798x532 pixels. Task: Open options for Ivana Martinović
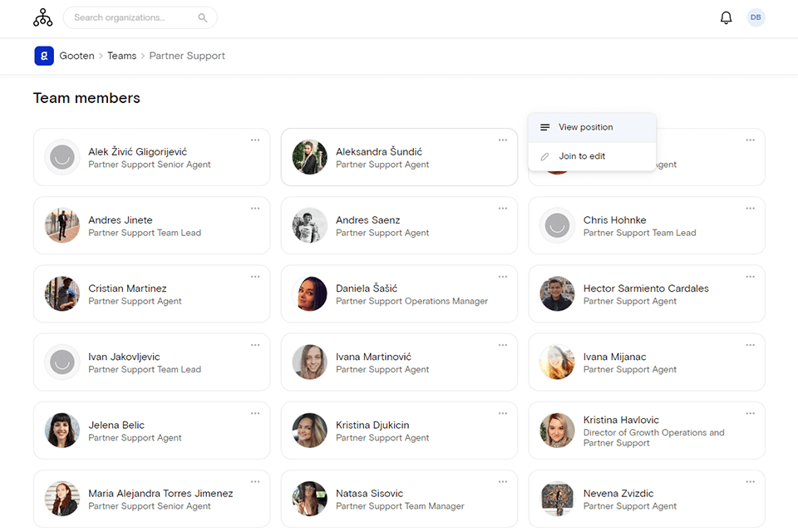502,345
